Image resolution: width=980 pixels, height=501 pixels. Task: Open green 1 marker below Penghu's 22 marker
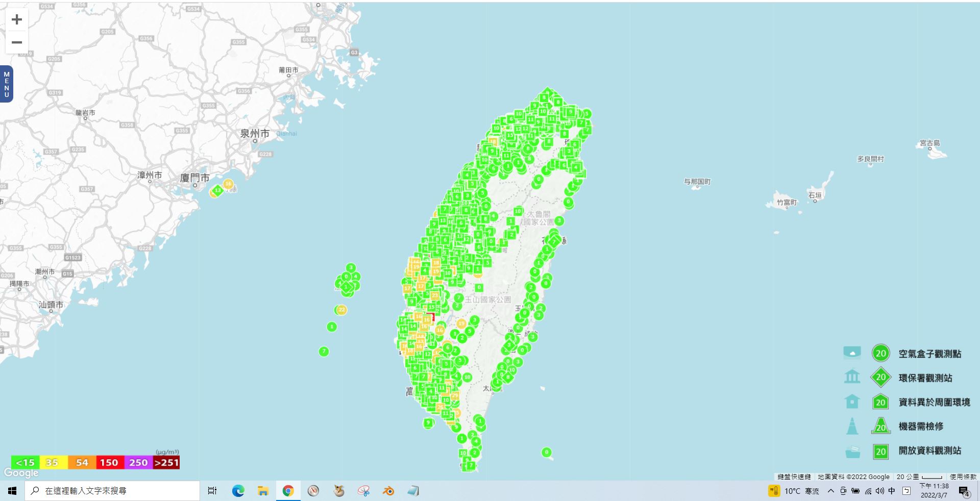click(x=332, y=327)
